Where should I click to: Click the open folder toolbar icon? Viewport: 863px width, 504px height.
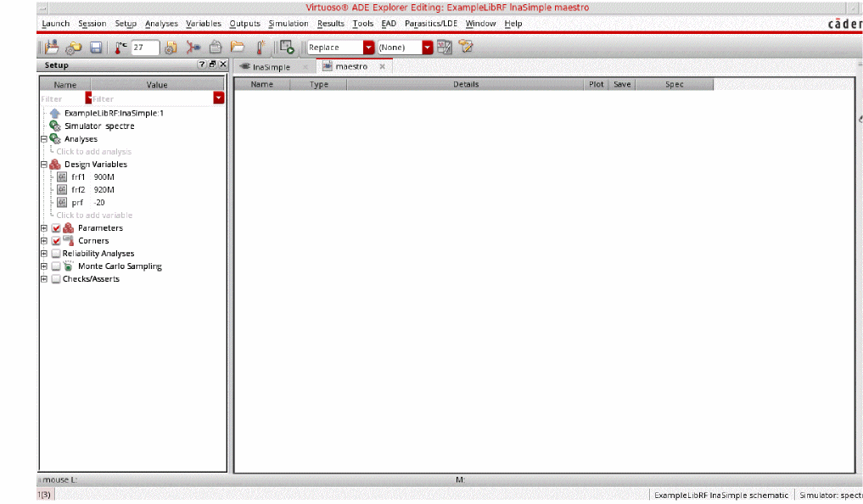coord(238,48)
